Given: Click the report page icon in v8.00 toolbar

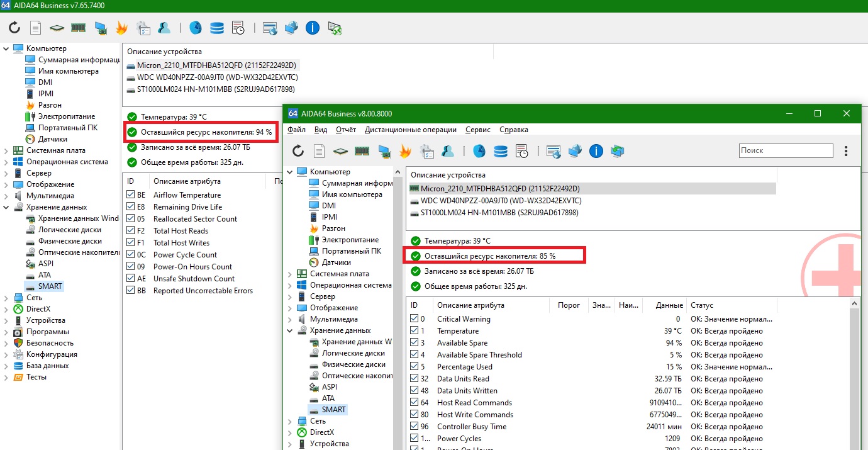Looking at the screenshot, I should [320, 151].
